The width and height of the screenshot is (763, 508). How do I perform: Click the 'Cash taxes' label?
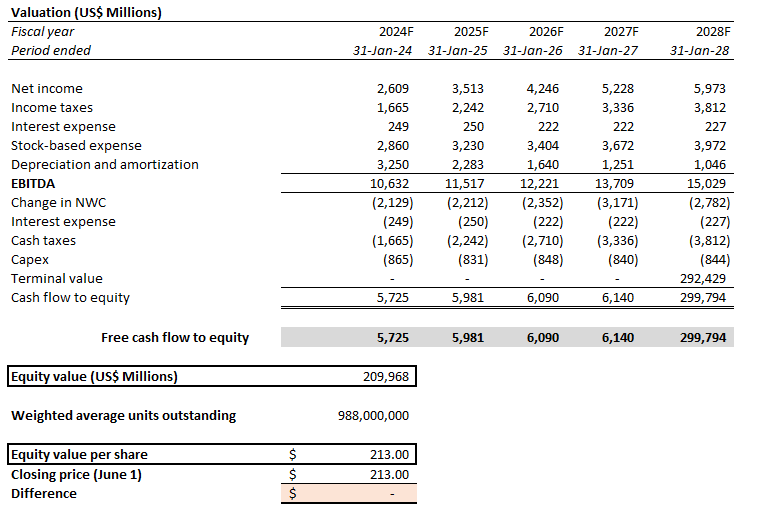tap(43, 240)
